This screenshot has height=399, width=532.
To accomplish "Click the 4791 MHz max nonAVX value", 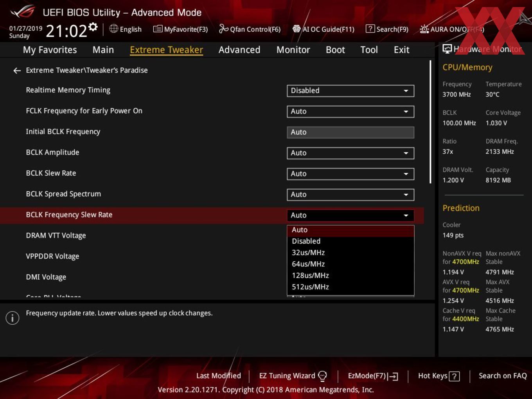I will coord(500,272).
